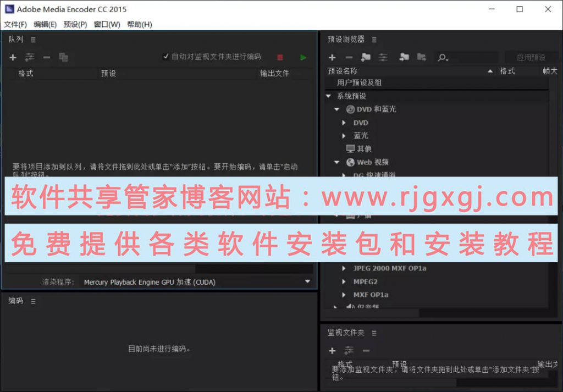563x392 pixels.
Task: Select the JPEG 2000 MXF OP1a label
Action: point(390,268)
